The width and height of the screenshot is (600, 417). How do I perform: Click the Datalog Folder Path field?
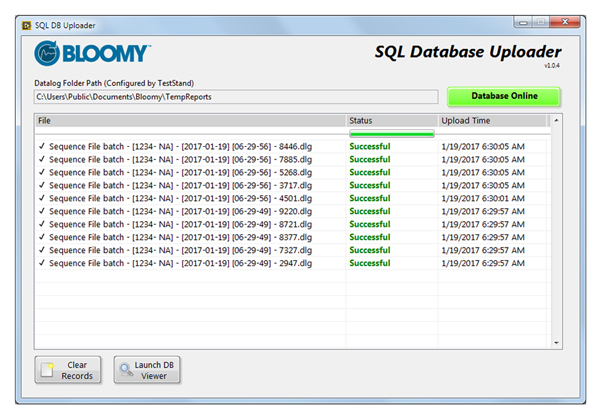click(235, 97)
